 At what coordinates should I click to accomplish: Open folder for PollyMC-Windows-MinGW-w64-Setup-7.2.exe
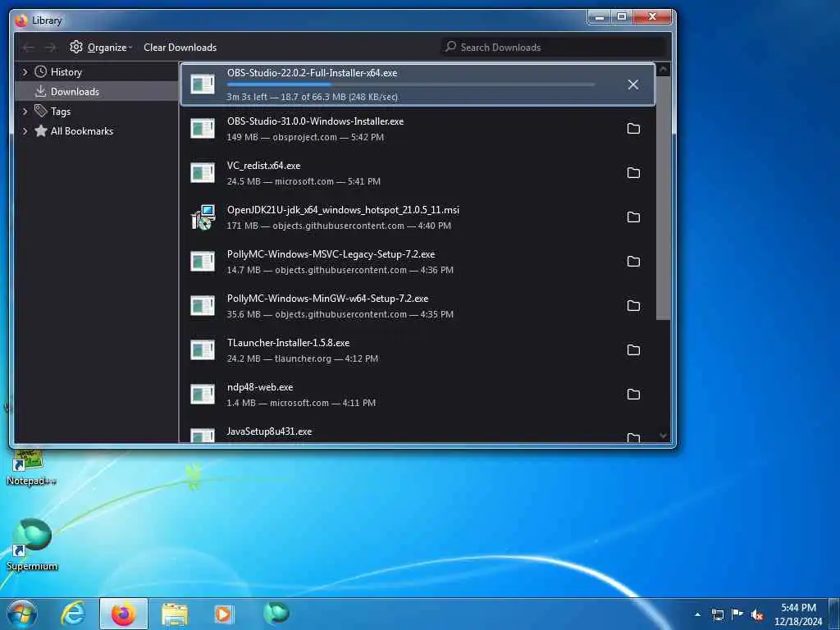tap(633, 306)
